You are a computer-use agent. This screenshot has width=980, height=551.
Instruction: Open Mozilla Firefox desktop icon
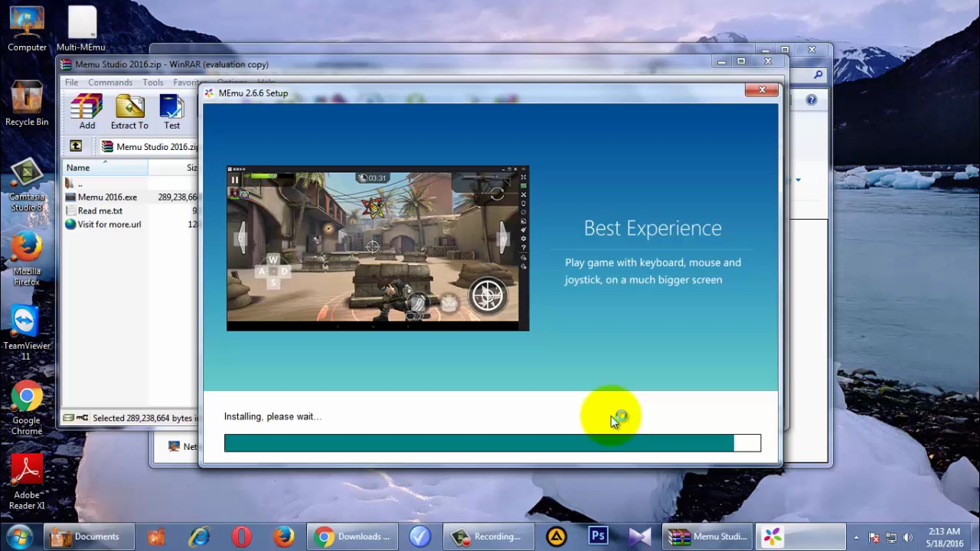(27, 260)
